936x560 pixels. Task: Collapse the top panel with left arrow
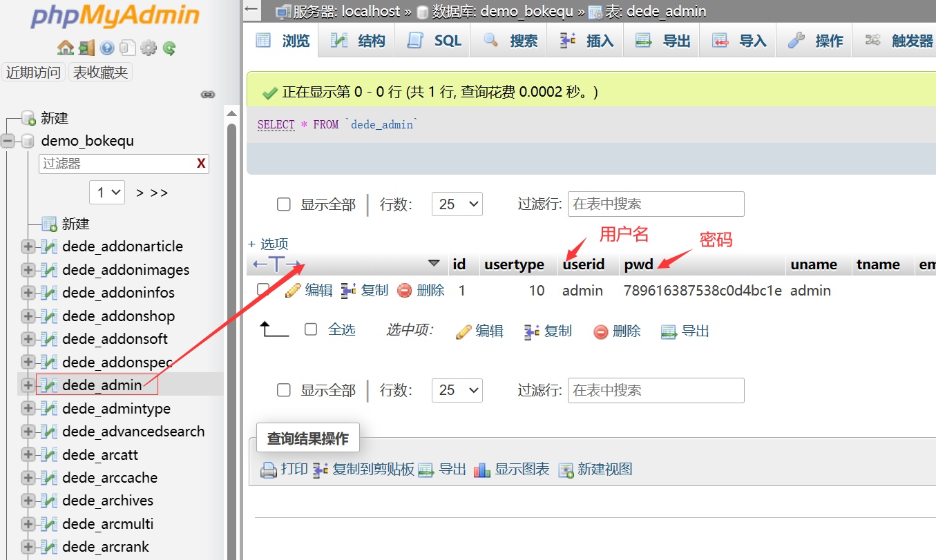[x=252, y=10]
